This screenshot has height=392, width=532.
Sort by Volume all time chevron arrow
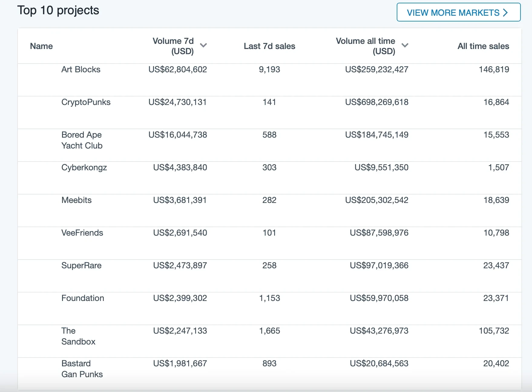(405, 45)
